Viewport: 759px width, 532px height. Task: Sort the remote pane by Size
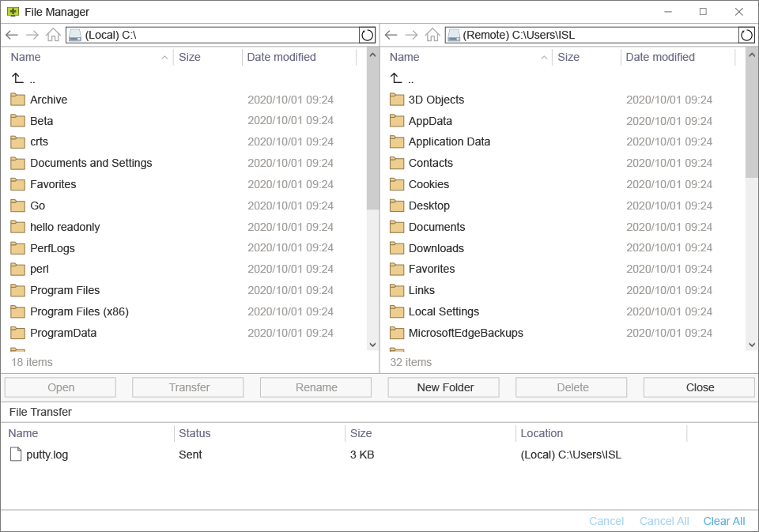tap(567, 57)
